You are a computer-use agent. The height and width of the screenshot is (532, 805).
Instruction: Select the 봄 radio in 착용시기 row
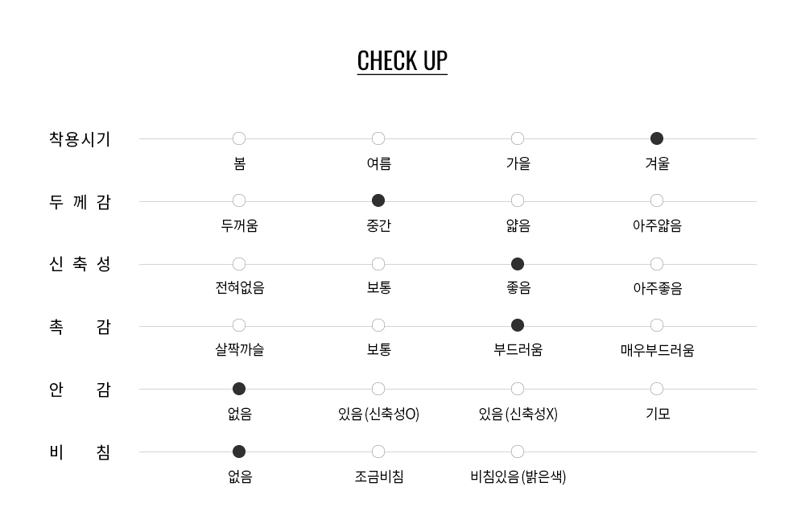tap(239, 138)
